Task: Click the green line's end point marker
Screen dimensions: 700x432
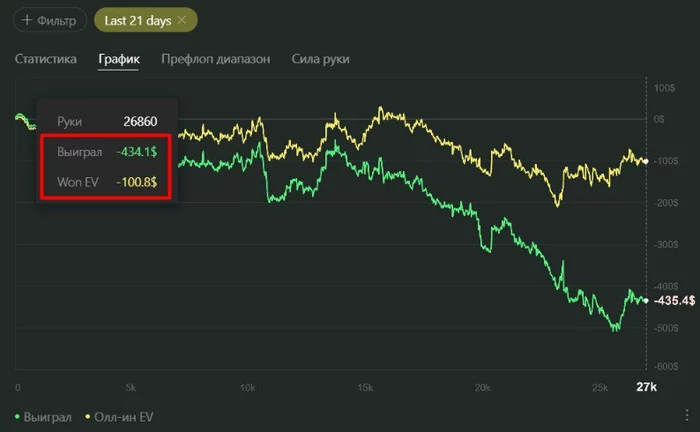Action: 645,300
